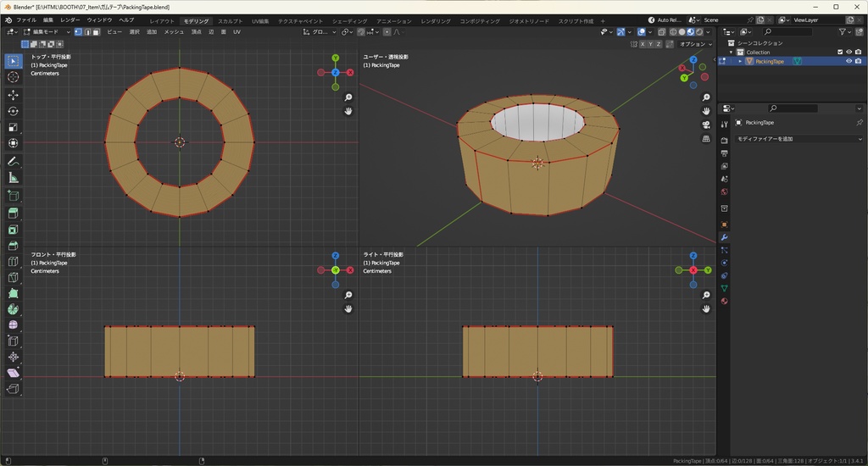Open the Material properties tab icon
Screen dimensions: 868x466
(x=724, y=301)
